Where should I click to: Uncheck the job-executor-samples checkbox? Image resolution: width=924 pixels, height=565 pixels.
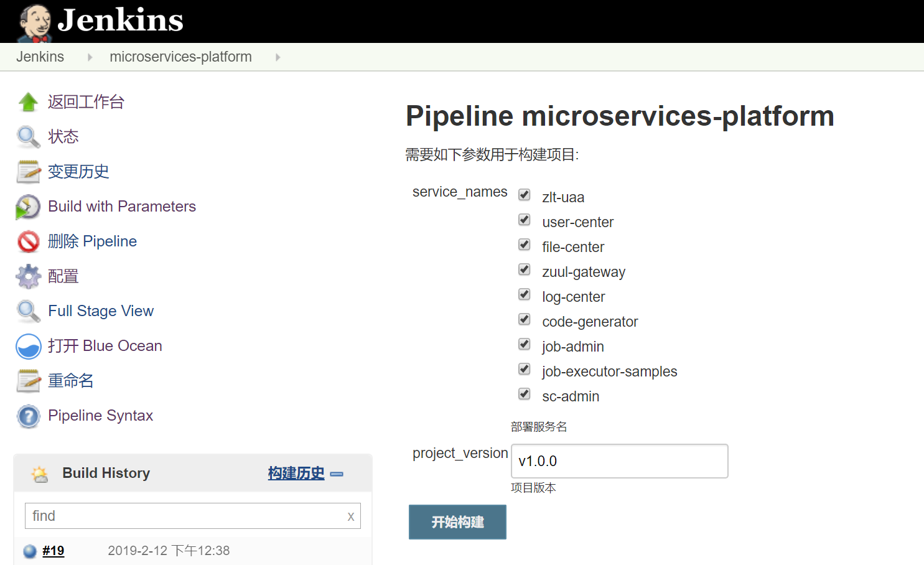coord(525,369)
